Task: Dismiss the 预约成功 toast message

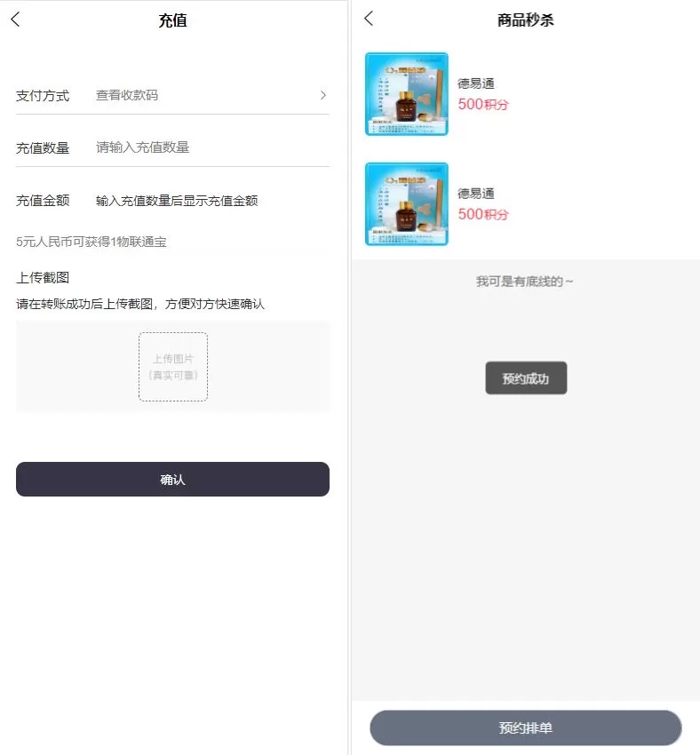Action: coord(526,378)
